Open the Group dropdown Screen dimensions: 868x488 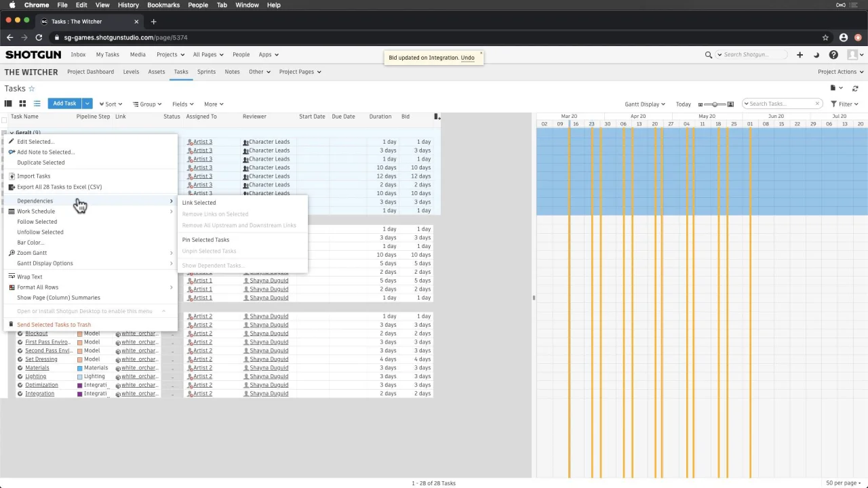point(147,104)
